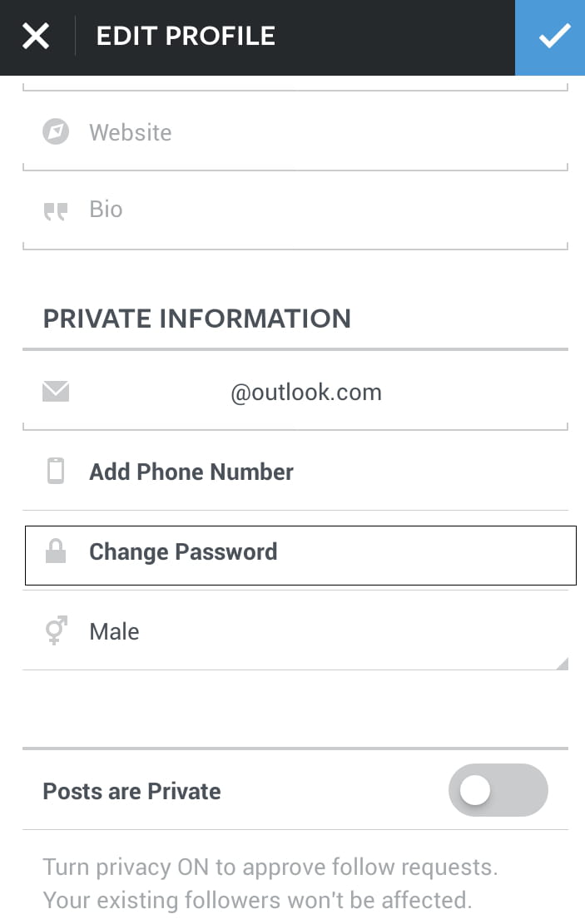Open the gender dropdown showing Male
The width and height of the screenshot is (585, 924).
click(291, 632)
